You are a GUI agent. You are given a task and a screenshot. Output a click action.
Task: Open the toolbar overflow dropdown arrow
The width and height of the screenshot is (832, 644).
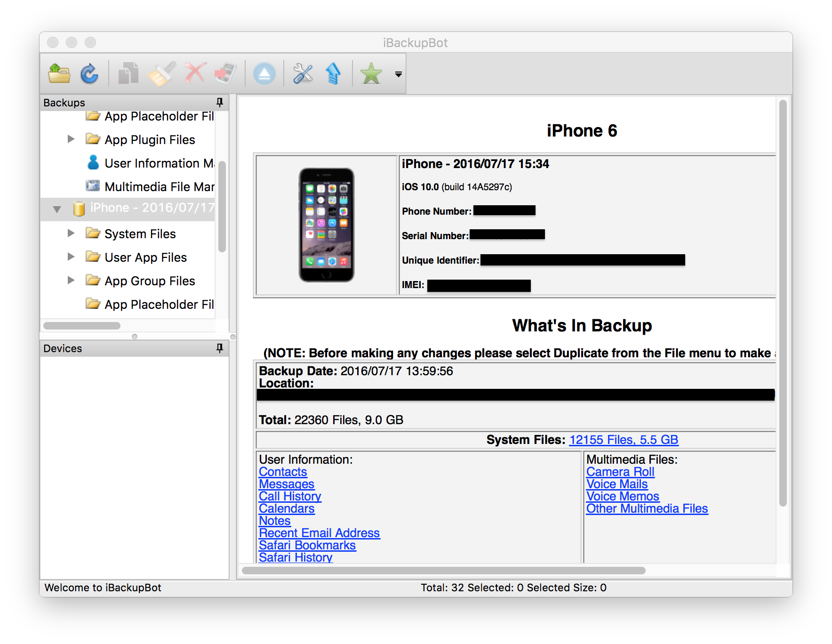[x=399, y=74]
